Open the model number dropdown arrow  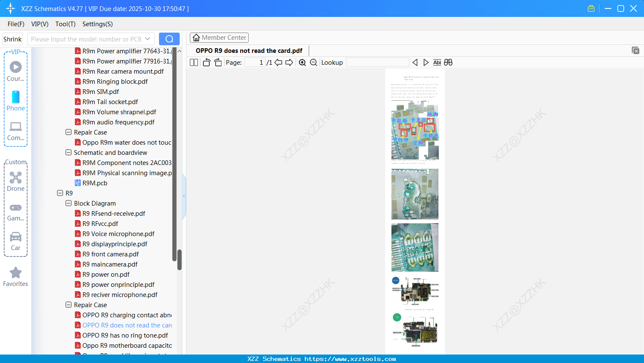coord(148,39)
